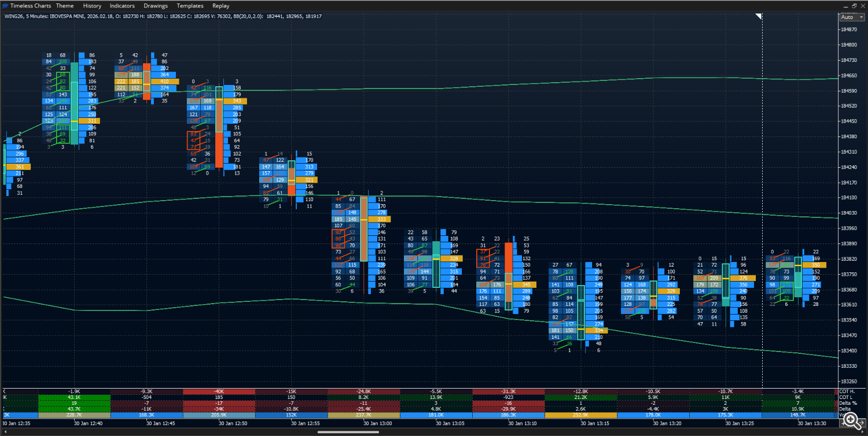
Task: Click the 237.7K volume cell
Action: 364,415
